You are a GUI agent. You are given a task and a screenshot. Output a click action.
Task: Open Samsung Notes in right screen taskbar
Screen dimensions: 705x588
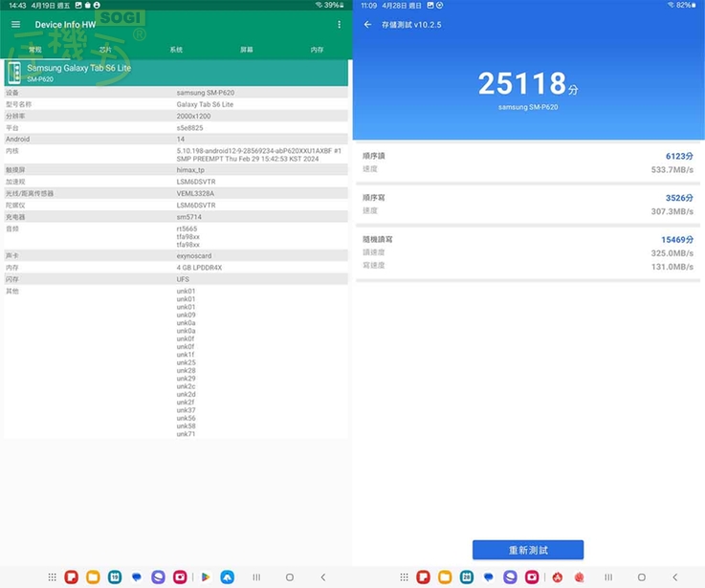423,577
